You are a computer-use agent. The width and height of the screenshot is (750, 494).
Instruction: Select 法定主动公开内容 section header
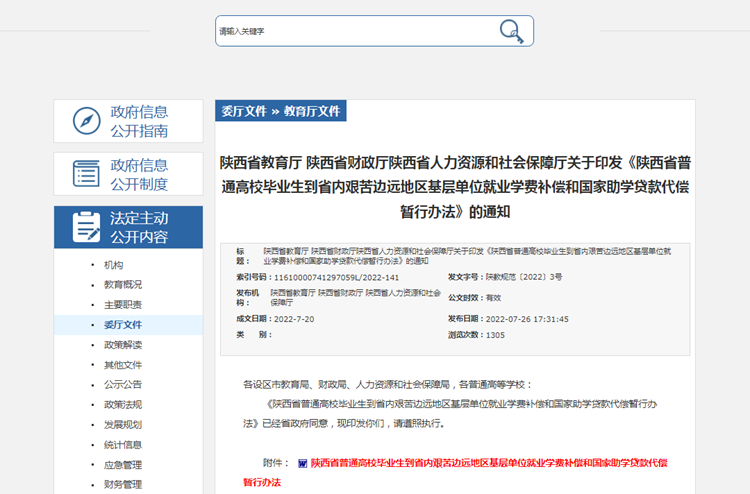128,227
